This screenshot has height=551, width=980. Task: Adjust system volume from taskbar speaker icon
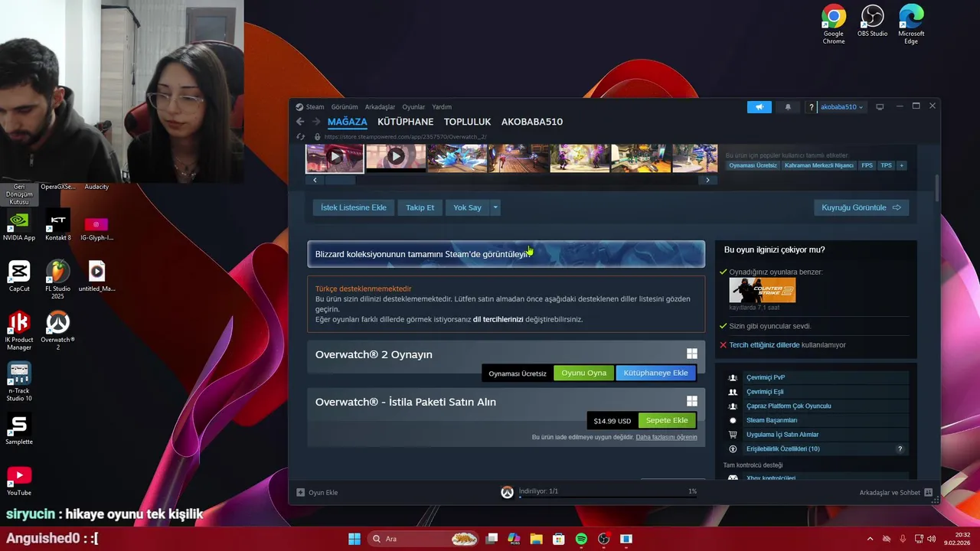coord(931,539)
